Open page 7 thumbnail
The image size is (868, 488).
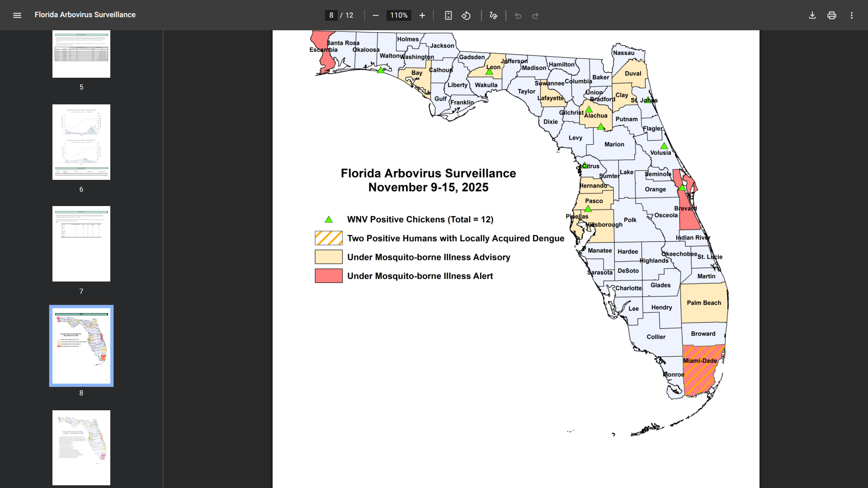point(81,244)
